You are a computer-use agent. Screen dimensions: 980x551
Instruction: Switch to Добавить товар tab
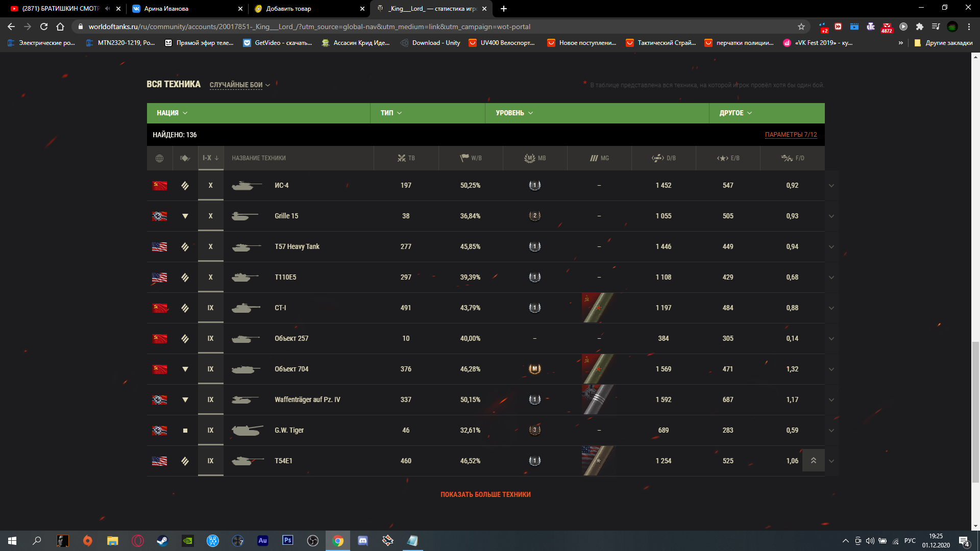tap(309, 9)
